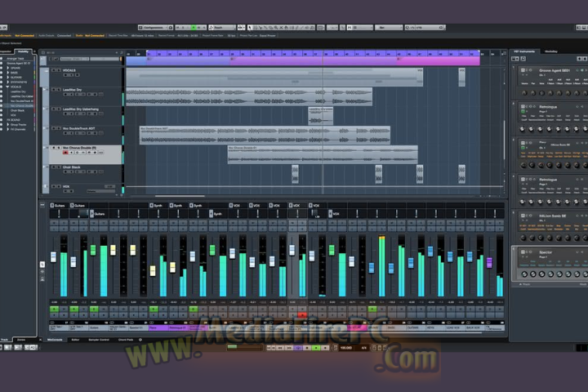
Task: Click the purple fader on last mixer channel
Action: point(489,262)
